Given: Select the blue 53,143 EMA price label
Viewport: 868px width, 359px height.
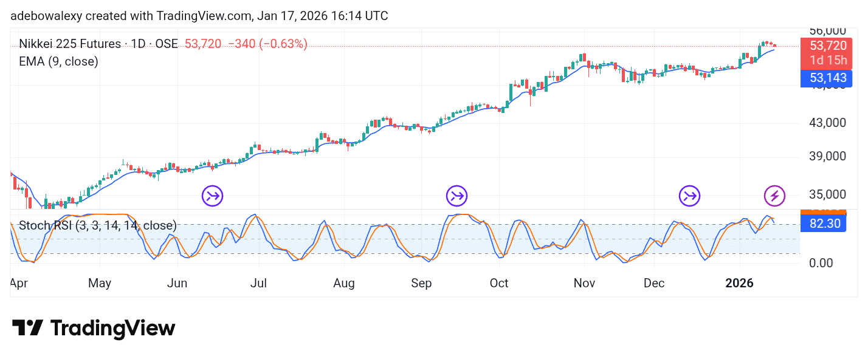Looking at the screenshot, I should coord(827,78).
